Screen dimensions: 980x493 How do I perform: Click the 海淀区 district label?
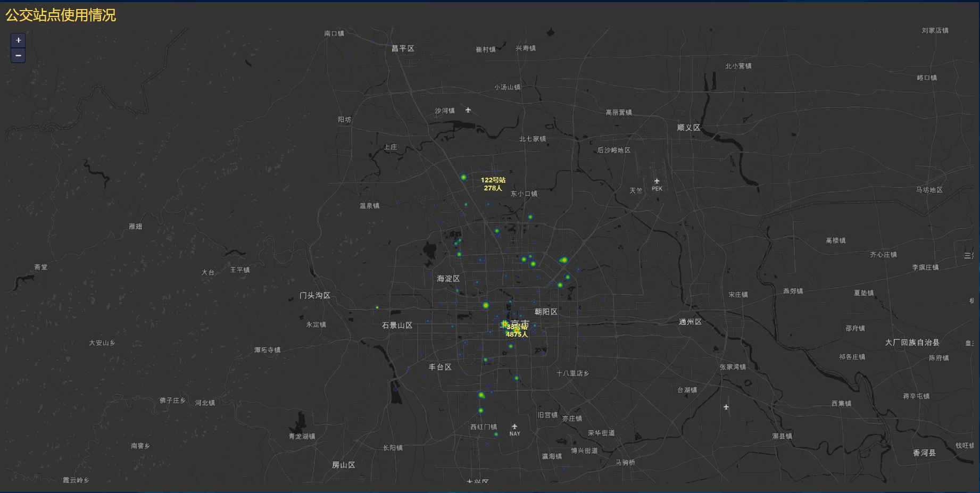(x=448, y=279)
